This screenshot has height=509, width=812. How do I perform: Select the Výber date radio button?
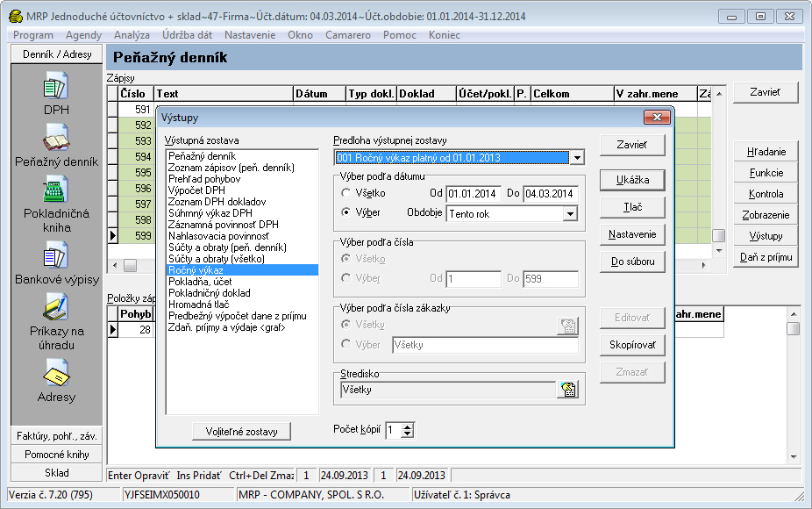(348, 212)
